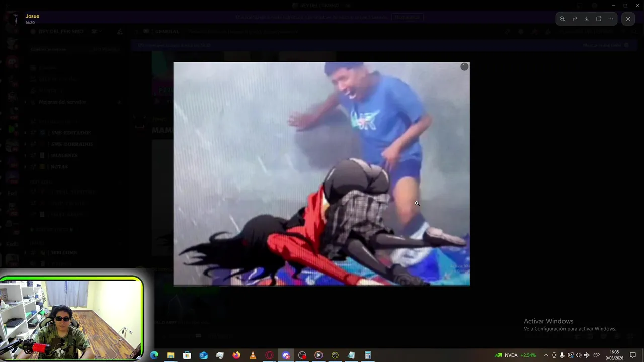Close the image viewer with the X button
This screenshot has width=644, height=362.
point(628,19)
